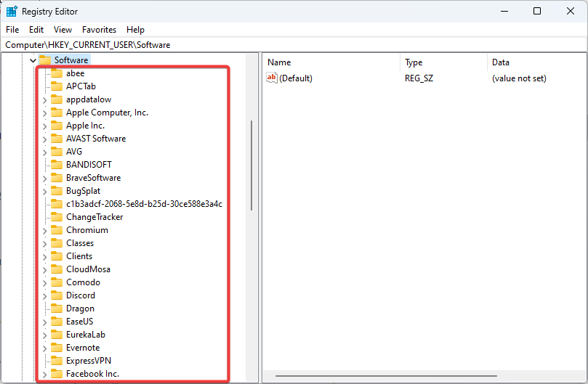The width and height of the screenshot is (588, 384).
Task: Click the Registry Editor app icon in title bar
Action: pyautogui.click(x=12, y=11)
